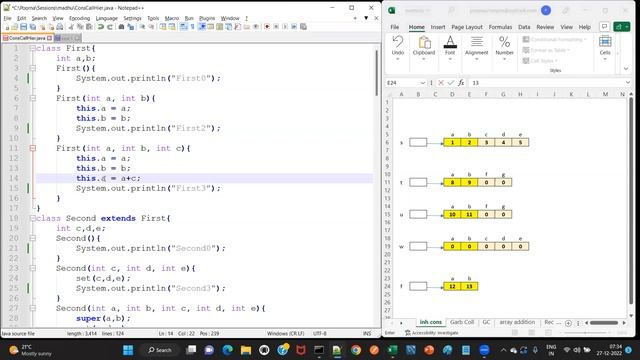Open Notepad++ Encoding menu
The image size is (640, 360).
pyautogui.click(x=79, y=18)
